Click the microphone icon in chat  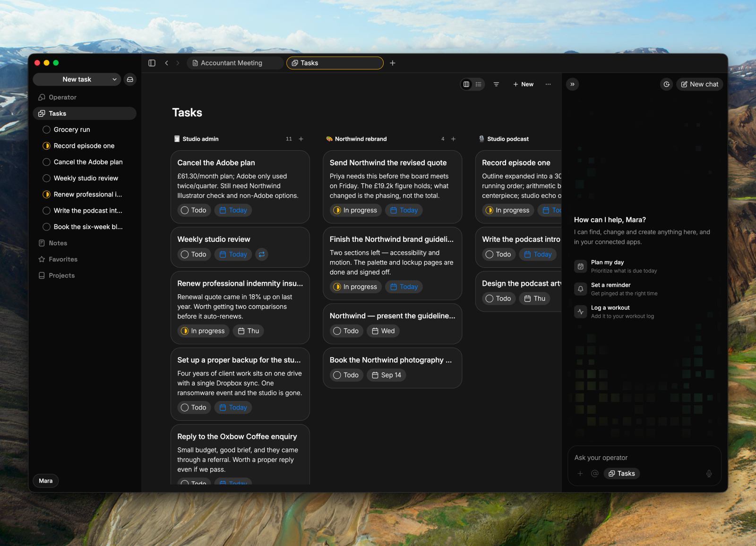(x=709, y=473)
